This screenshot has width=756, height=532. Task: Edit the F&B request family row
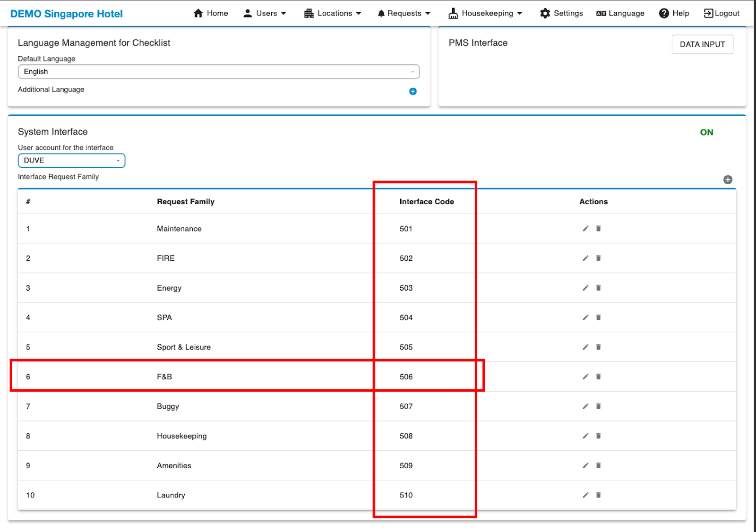[x=585, y=377]
